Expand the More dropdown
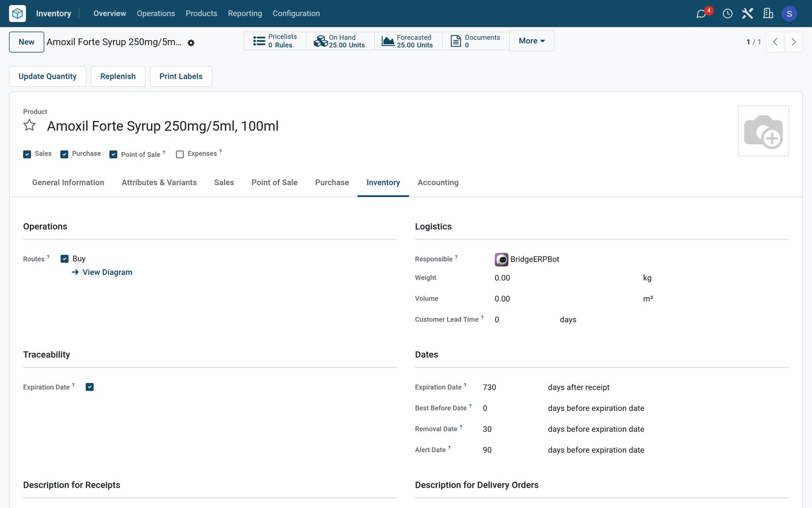This screenshot has width=812, height=508. pos(531,41)
